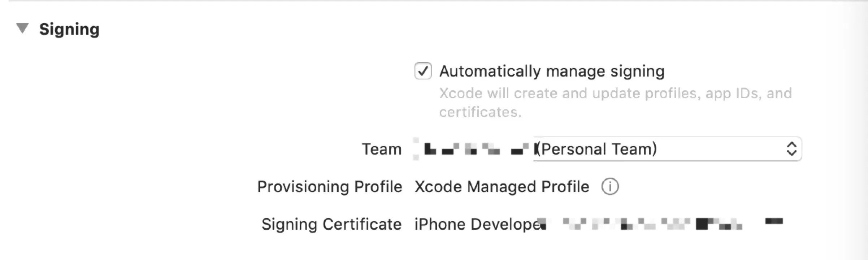This screenshot has height=260, width=868.
Task: Click the checkmark inside signing checkbox
Action: [423, 71]
